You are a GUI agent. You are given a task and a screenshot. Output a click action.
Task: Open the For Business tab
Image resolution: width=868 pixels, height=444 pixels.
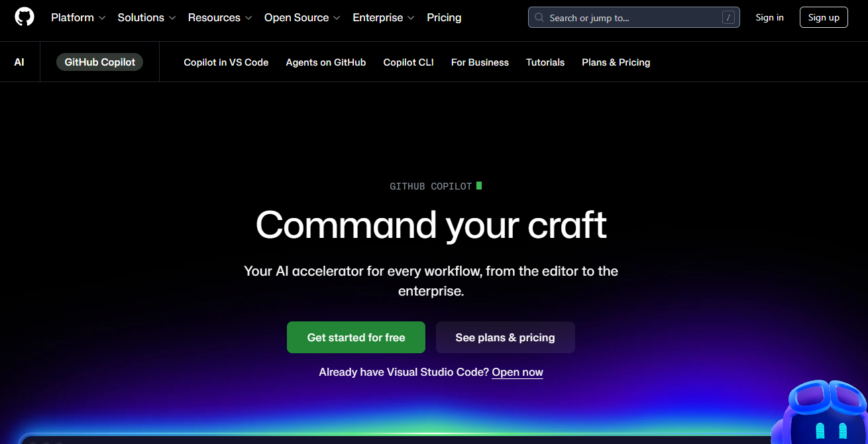point(480,62)
